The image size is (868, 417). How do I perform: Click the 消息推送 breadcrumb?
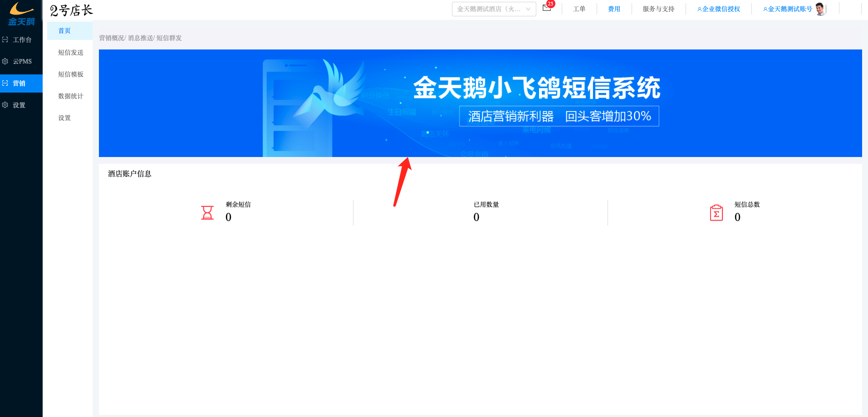[x=140, y=38]
